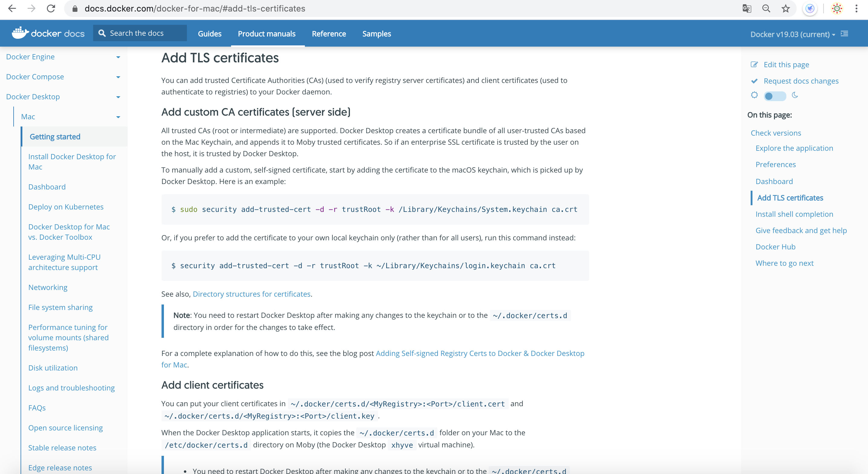
Task: Reload the page with the refresh icon
Action: (x=51, y=8)
